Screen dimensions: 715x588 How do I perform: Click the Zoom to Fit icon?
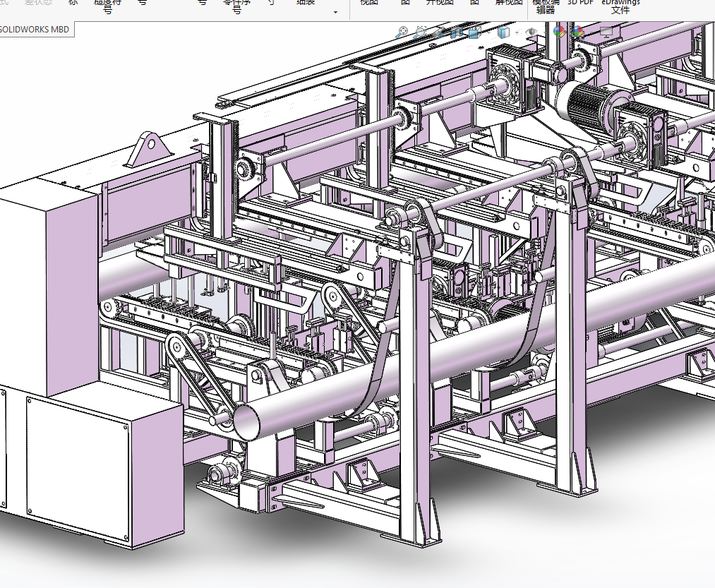point(402,32)
